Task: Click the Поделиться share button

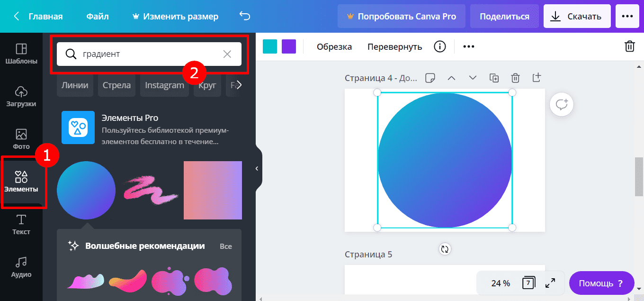Action: click(504, 16)
